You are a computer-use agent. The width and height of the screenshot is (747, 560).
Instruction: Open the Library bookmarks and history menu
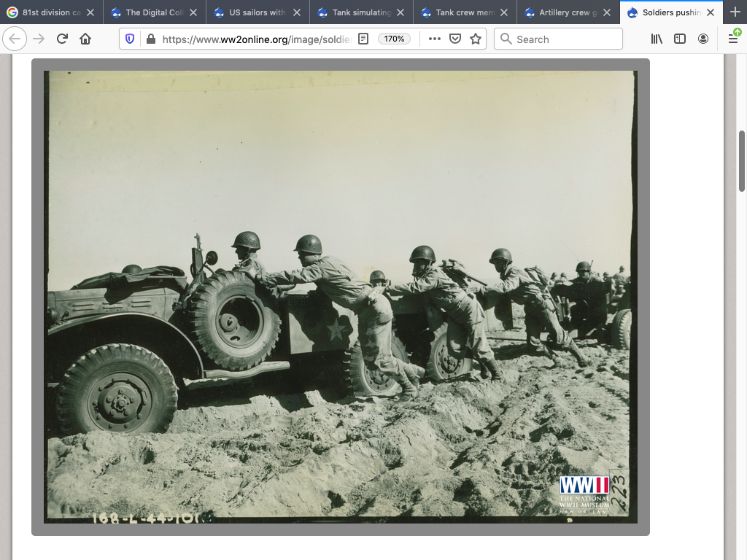[x=657, y=39]
